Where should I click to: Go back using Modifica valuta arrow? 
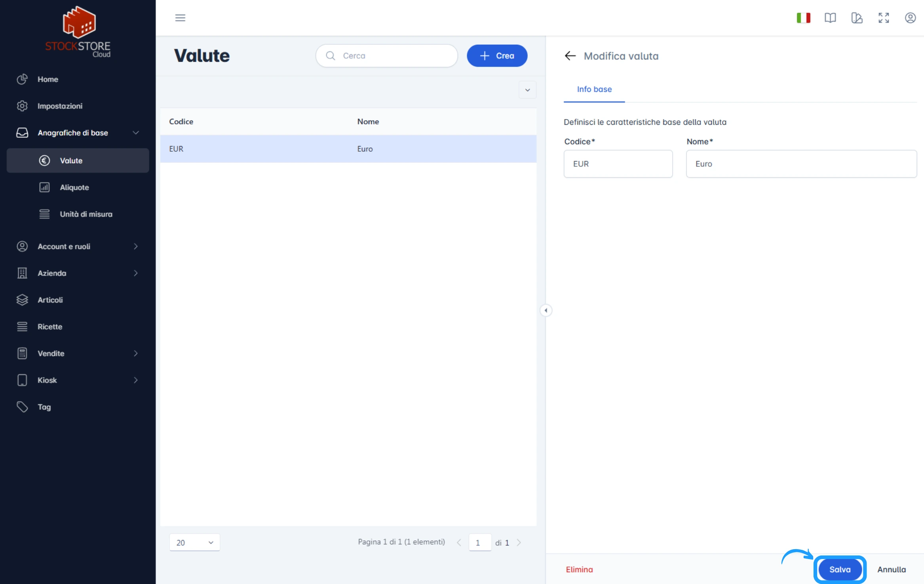[x=570, y=56]
